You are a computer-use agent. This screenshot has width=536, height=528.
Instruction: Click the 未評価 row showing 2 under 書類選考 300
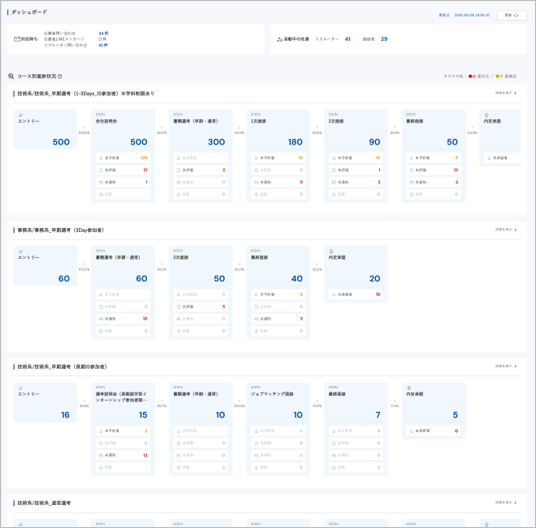[x=201, y=170]
